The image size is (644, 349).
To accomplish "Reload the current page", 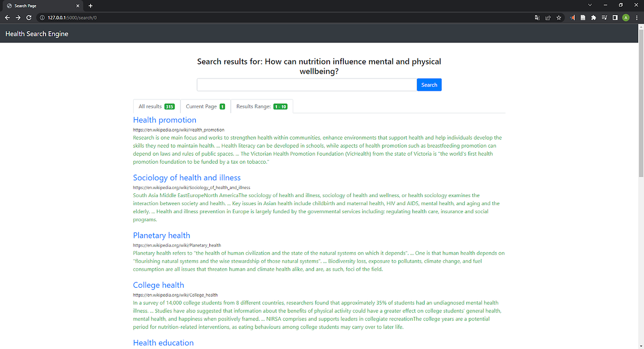I will (28, 17).
